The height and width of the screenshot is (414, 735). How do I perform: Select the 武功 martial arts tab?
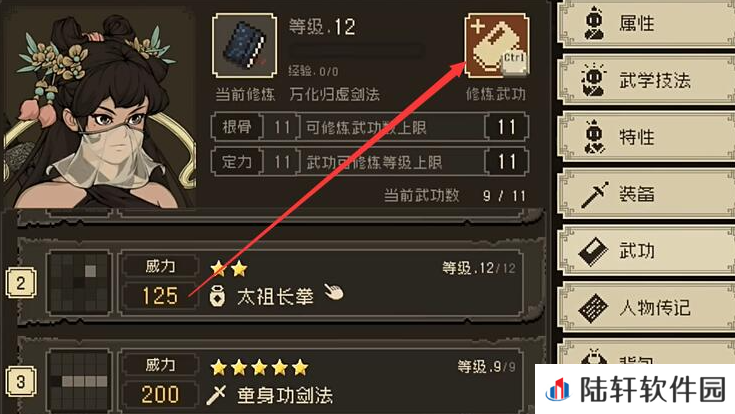[647, 251]
